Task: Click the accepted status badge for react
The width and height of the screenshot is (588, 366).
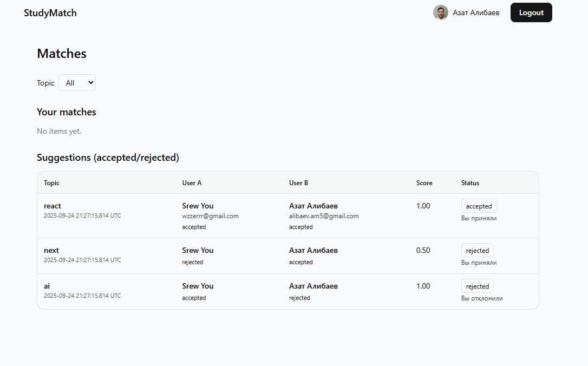Action: (x=479, y=206)
